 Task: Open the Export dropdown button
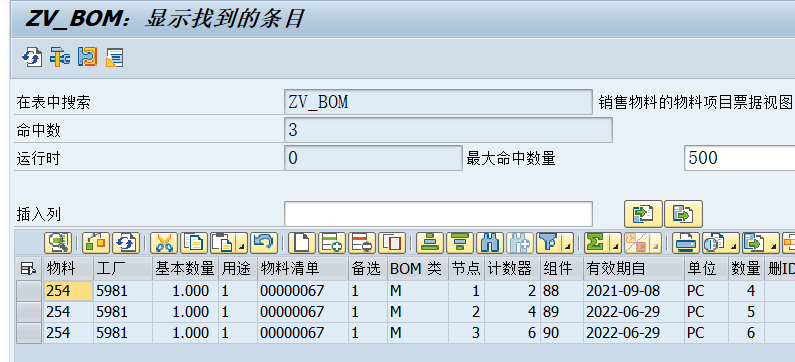761,243
